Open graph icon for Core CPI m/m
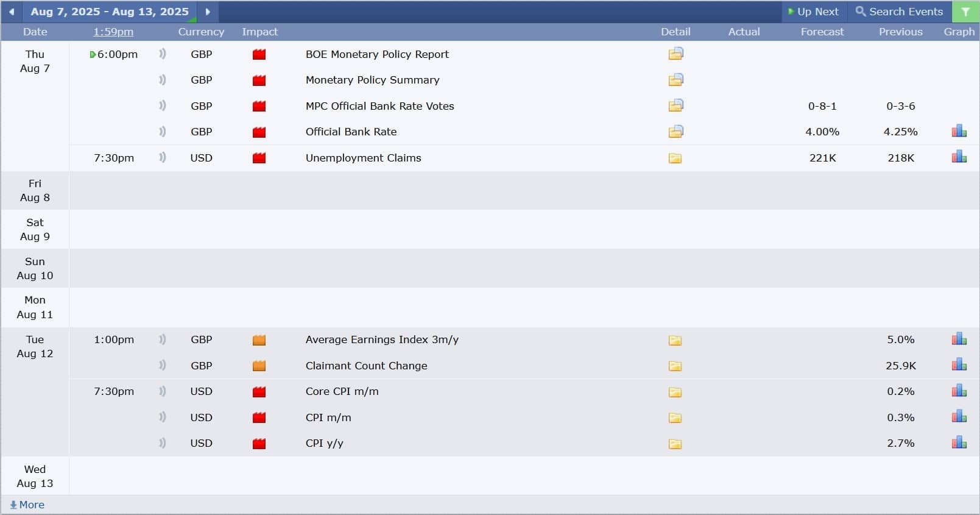Image resolution: width=980 pixels, height=515 pixels. coord(959,391)
